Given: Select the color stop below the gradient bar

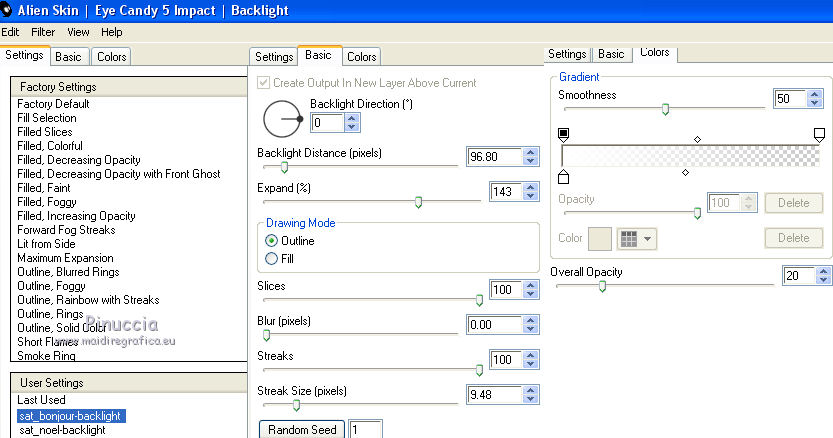Looking at the screenshot, I should 564,176.
